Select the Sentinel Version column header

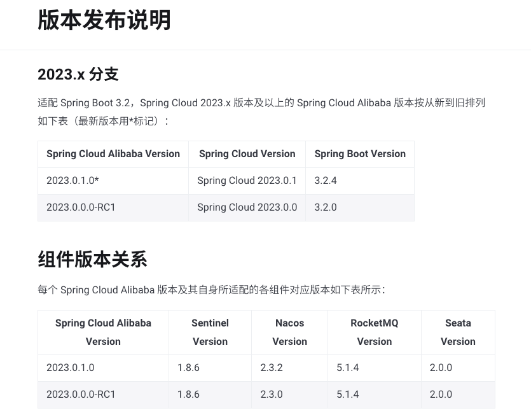[x=210, y=332]
